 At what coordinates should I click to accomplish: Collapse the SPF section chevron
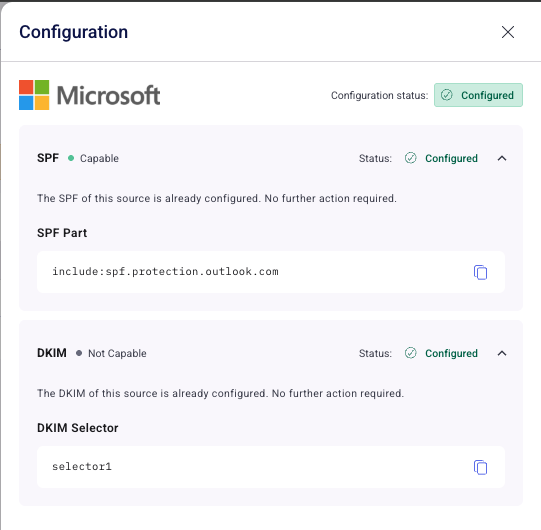pyautogui.click(x=502, y=158)
